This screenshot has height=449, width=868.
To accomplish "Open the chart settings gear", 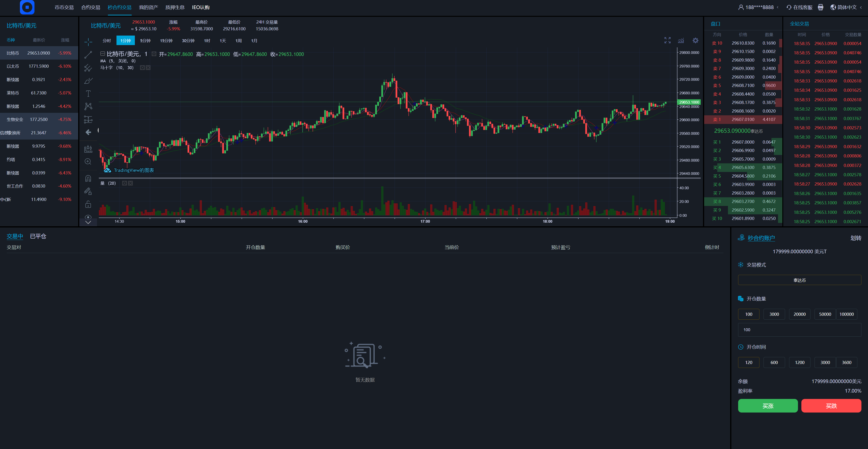I will pos(695,40).
